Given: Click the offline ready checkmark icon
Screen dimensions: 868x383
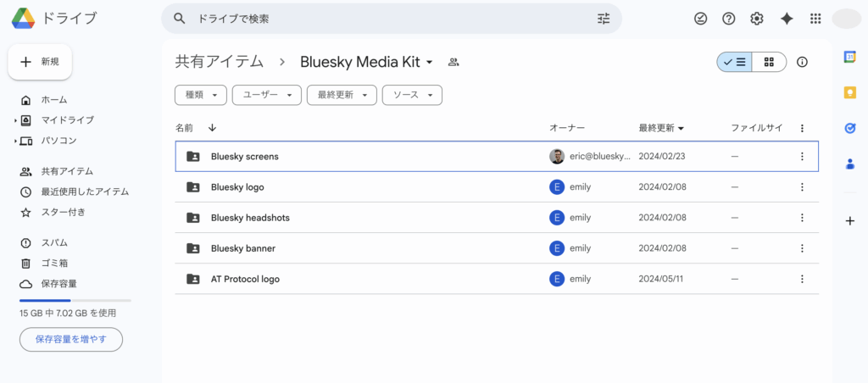Looking at the screenshot, I should [x=701, y=19].
